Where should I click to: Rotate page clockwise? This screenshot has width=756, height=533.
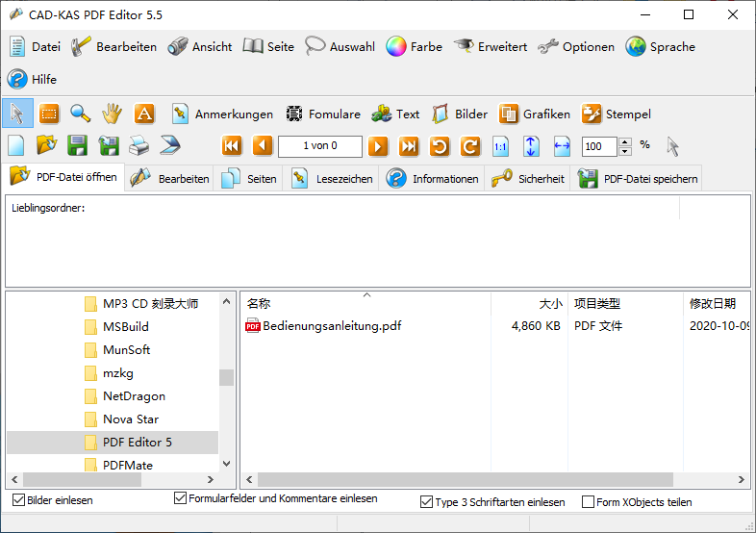click(470, 146)
